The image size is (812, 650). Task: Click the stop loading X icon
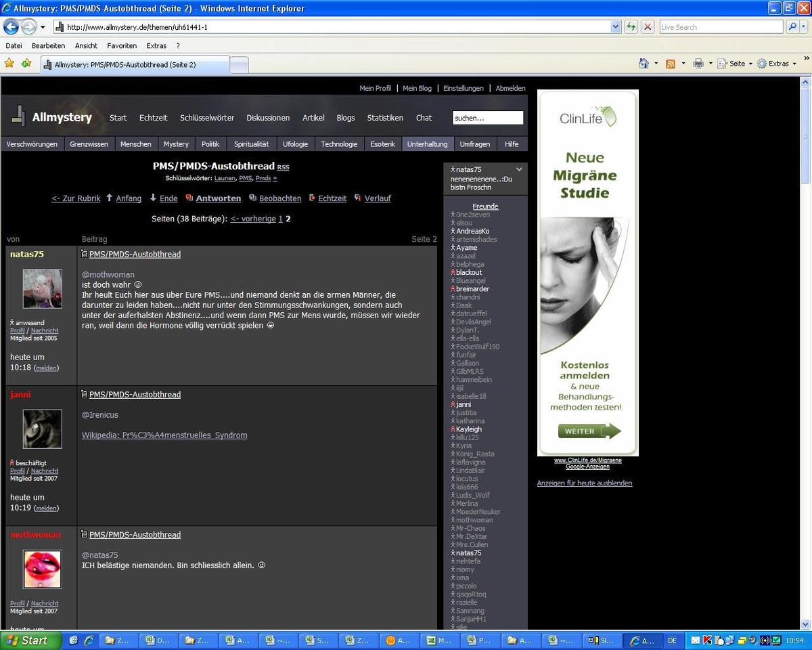[648, 27]
